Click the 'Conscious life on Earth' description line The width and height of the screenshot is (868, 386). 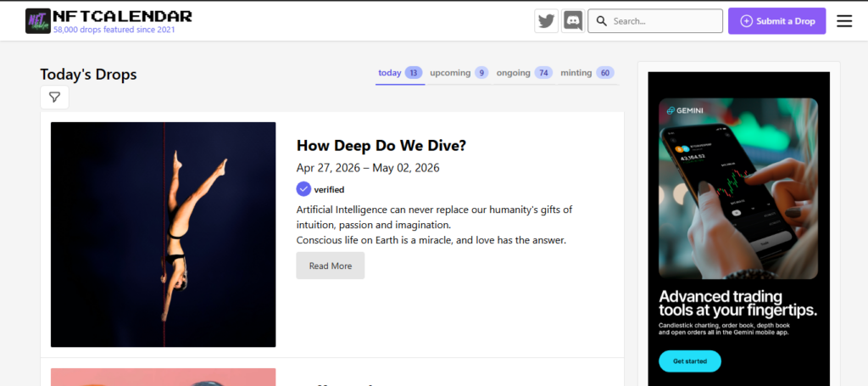[x=431, y=241]
